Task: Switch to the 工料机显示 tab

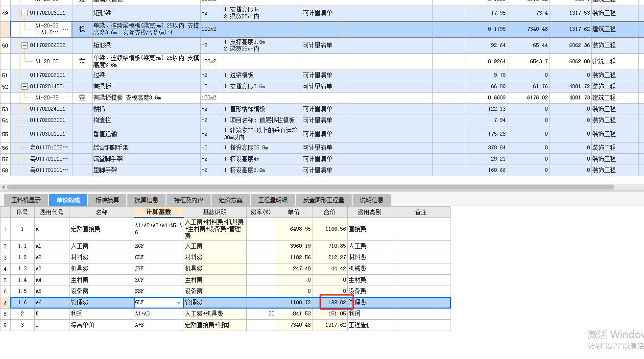Action: click(x=26, y=200)
